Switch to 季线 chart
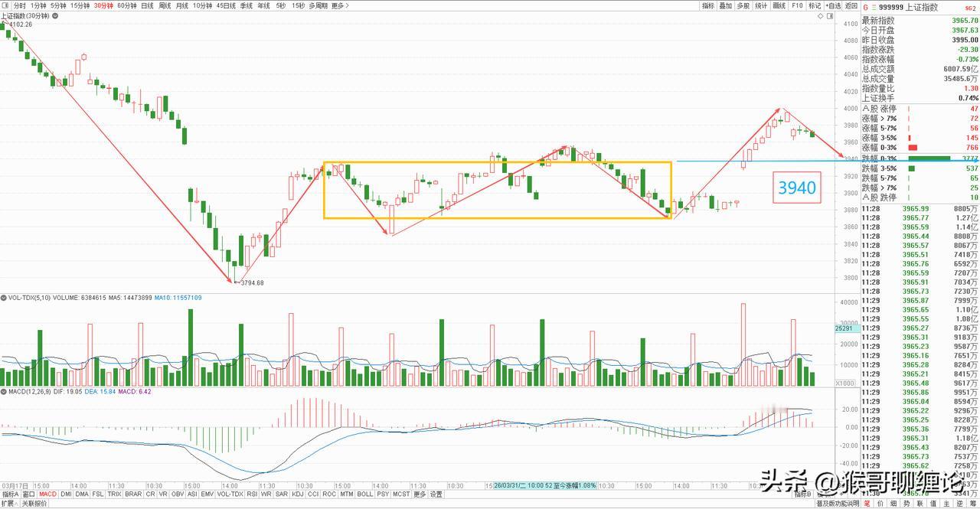Image resolution: width=980 pixels, height=509 pixels. tap(247, 5)
